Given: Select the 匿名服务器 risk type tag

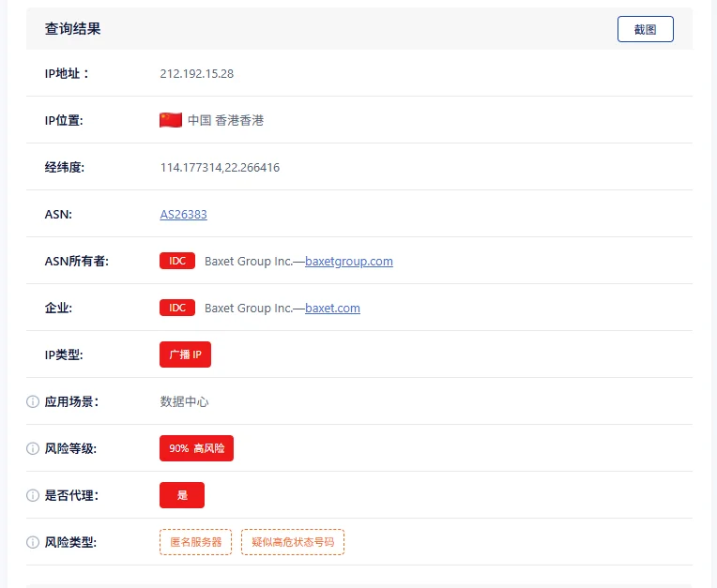Looking at the screenshot, I should pos(195,542).
